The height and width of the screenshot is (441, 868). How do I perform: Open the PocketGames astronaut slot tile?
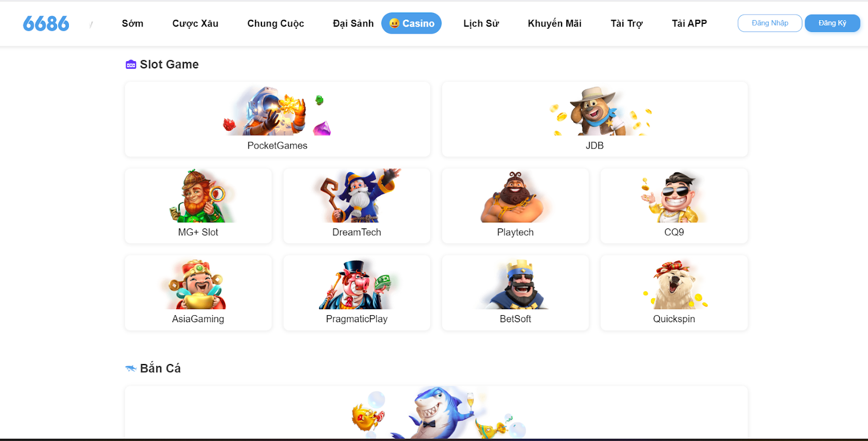pyautogui.click(x=277, y=119)
